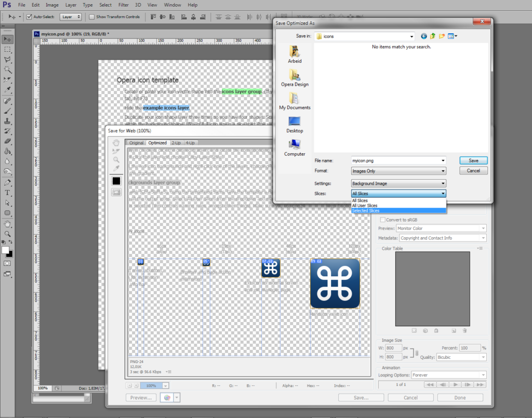Click Save to save myicon.png

click(x=473, y=160)
